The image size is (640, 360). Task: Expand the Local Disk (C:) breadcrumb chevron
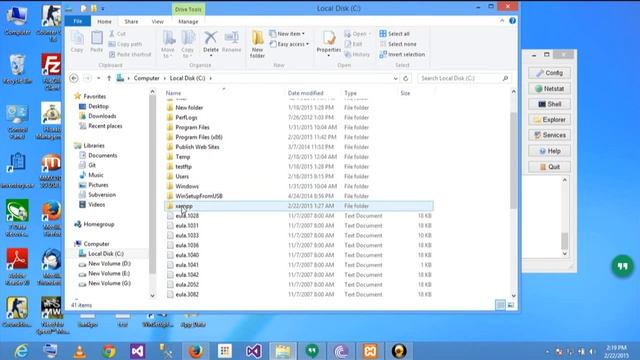tap(211, 78)
